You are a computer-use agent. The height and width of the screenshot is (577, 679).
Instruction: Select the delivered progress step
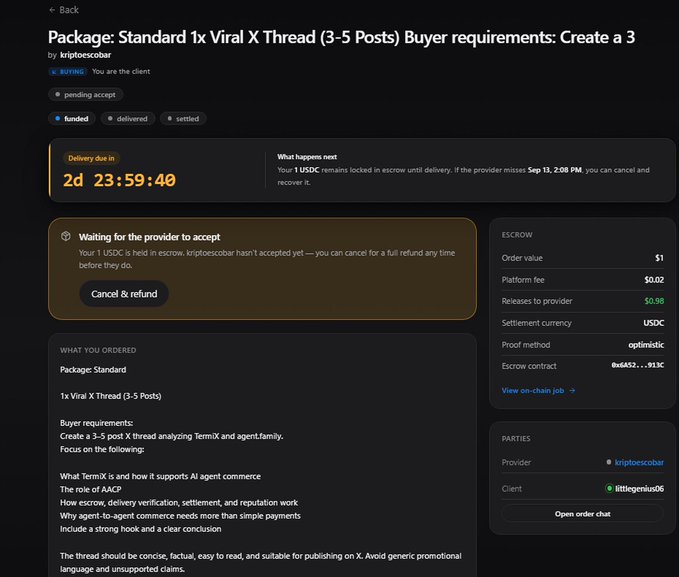click(x=128, y=118)
